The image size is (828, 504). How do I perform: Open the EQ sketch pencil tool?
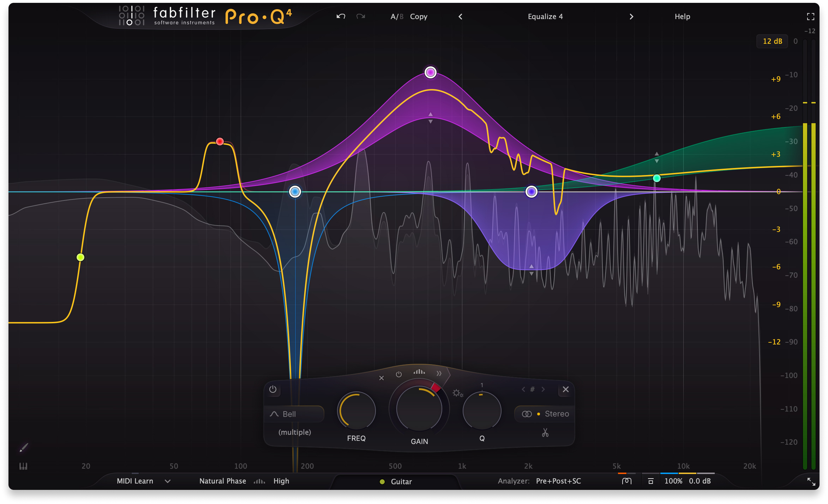[x=24, y=448]
